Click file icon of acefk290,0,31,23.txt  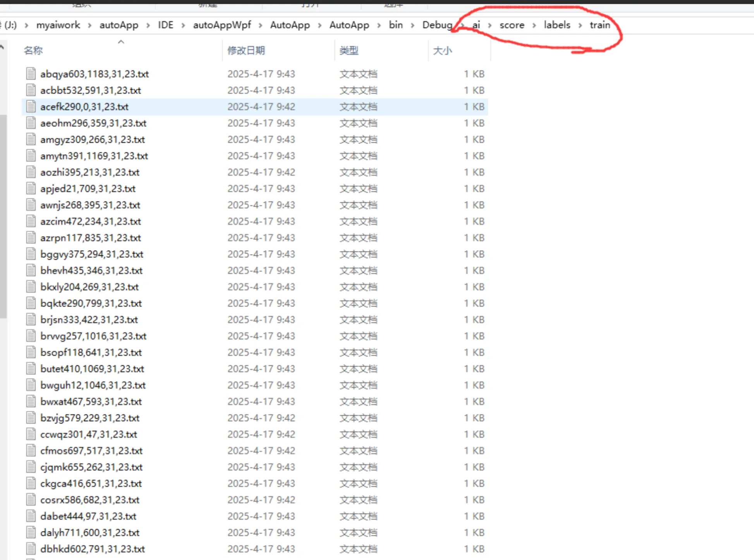(x=31, y=107)
